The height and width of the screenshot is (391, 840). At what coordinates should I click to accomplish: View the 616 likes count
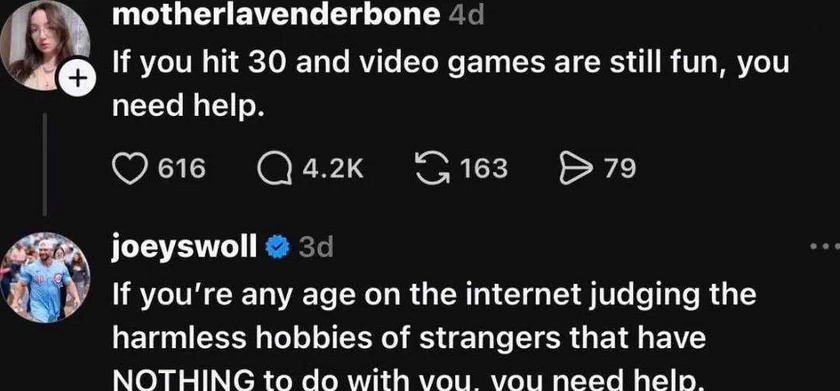pos(183,169)
